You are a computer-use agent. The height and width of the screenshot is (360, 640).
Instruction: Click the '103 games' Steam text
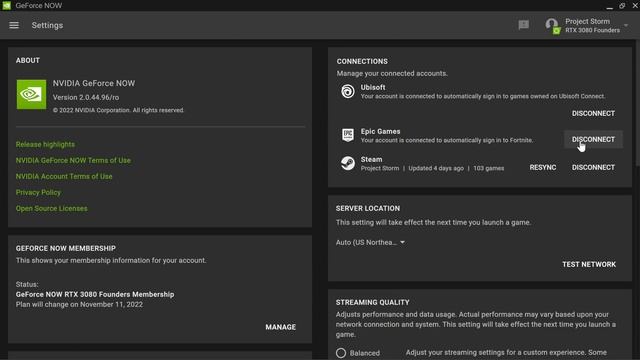tap(489, 168)
